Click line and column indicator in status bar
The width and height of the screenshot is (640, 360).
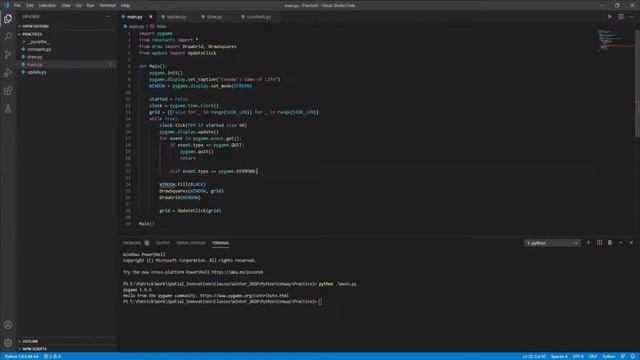pyautogui.click(x=534, y=356)
